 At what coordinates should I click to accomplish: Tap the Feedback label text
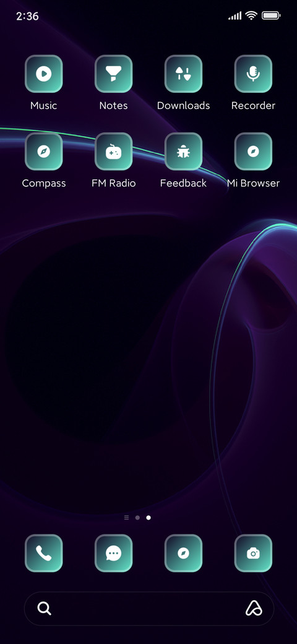[x=183, y=183]
